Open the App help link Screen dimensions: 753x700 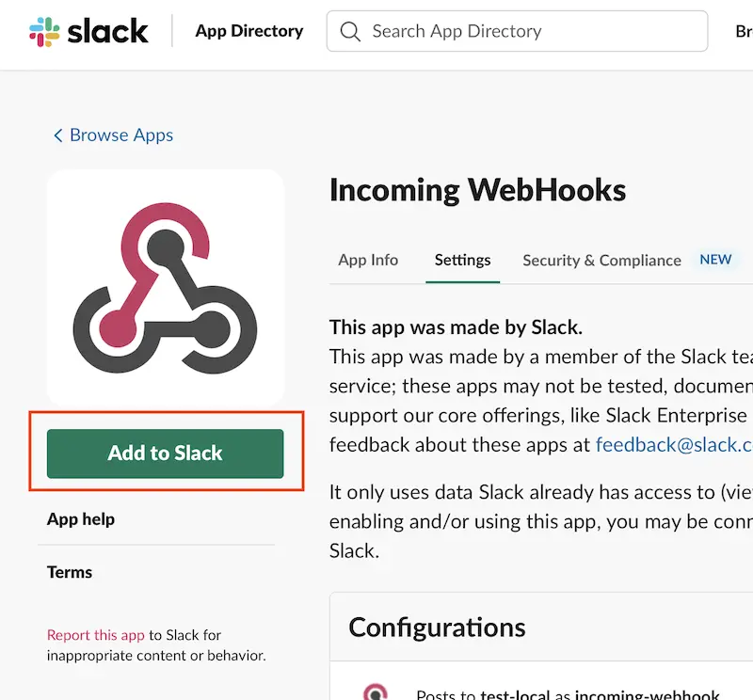coord(81,519)
